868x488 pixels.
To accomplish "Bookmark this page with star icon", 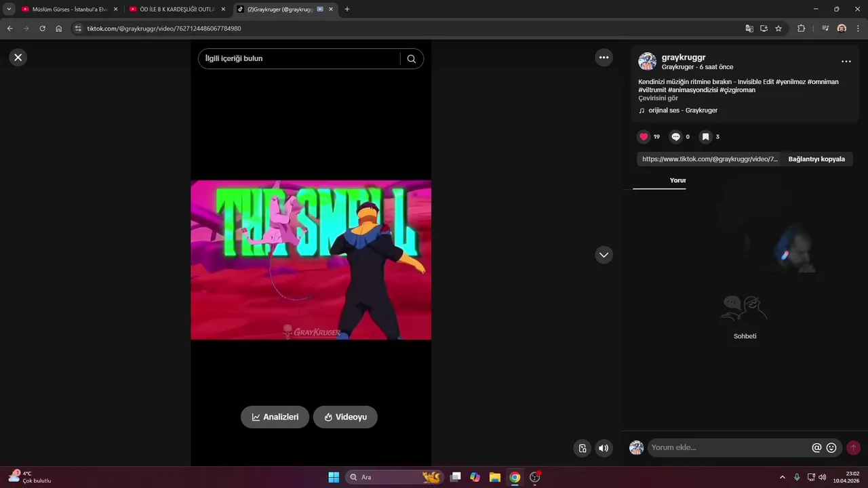I will click(x=778, y=28).
